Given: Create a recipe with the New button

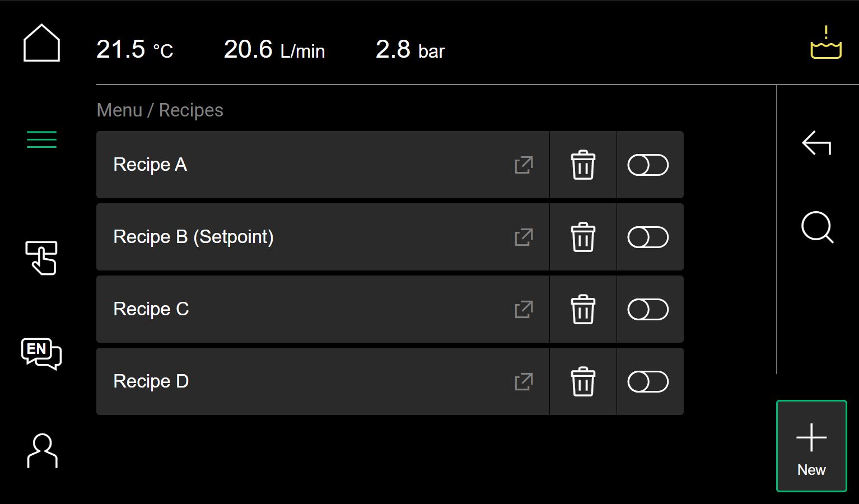Looking at the screenshot, I should click(x=811, y=446).
